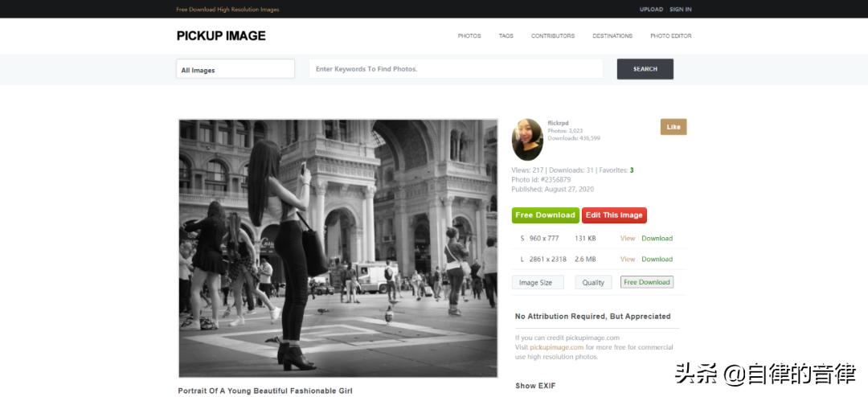
Task: Open the flickrpd contributor avatar
Action: [527, 140]
